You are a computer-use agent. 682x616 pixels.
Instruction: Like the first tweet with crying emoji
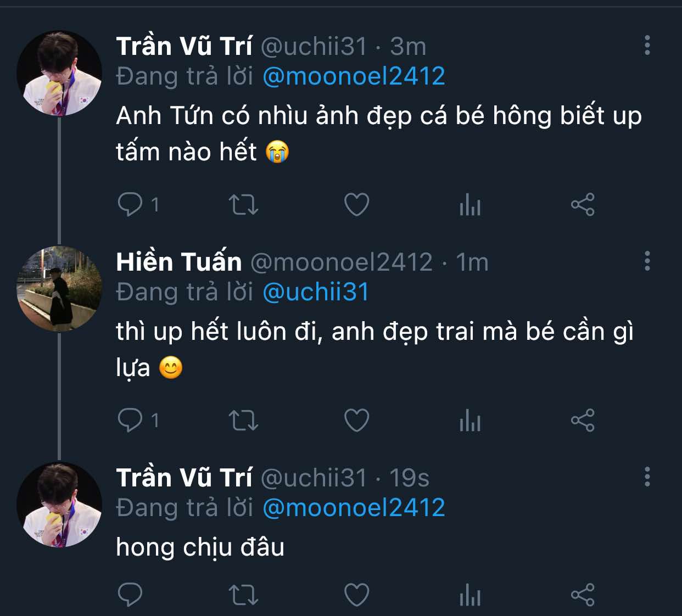[x=356, y=205]
